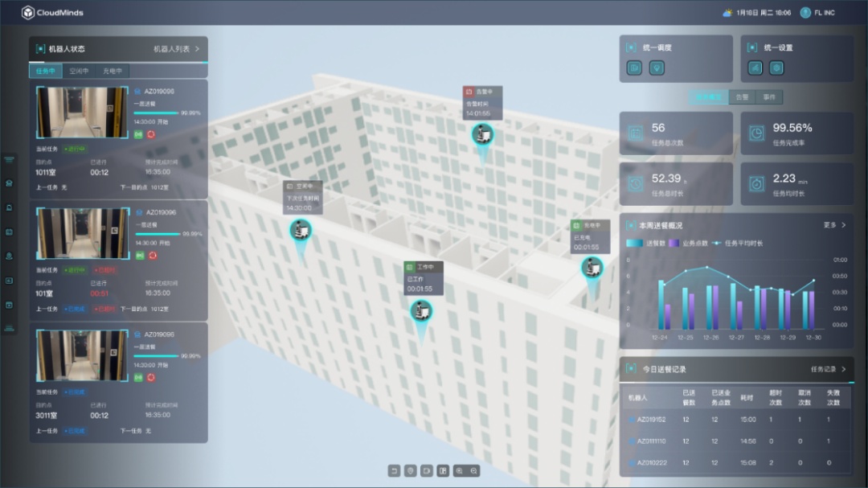This screenshot has height=488, width=868.
Task: Open the 告警中 popup label on map
Action: click(483, 102)
